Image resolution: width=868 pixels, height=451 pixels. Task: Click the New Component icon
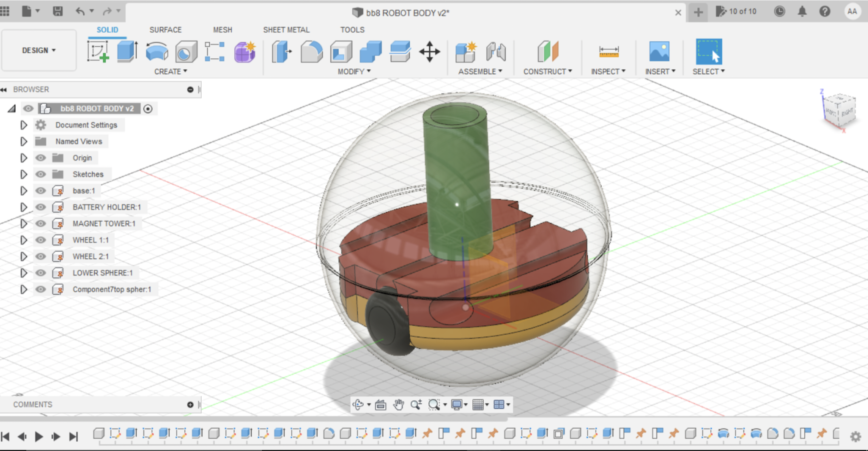pos(466,52)
